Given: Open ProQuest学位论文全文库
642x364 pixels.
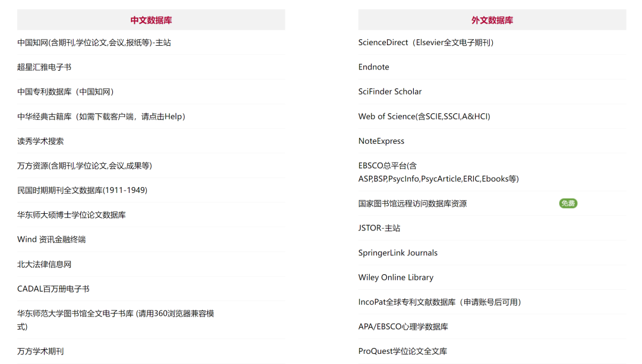Looking at the screenshot, I should (402, 351).
